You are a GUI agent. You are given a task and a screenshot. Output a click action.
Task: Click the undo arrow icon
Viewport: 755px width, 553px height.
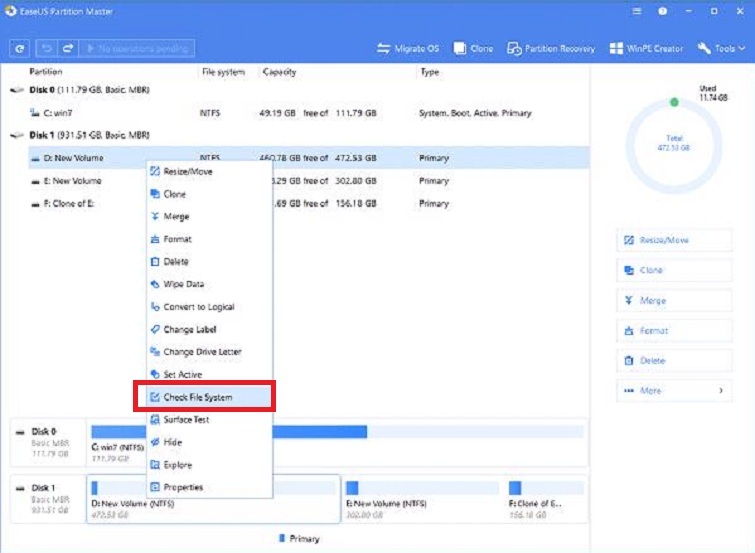46,48
